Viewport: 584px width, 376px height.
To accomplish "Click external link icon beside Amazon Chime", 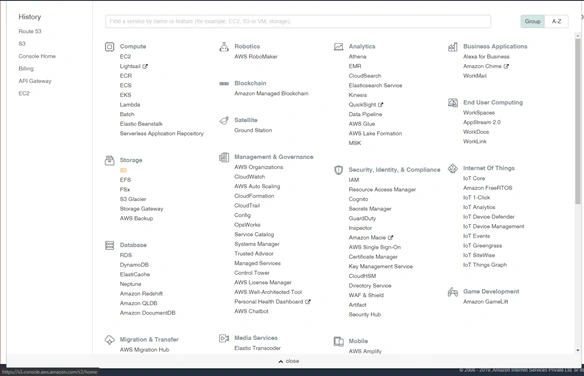I will click(506, 66).
